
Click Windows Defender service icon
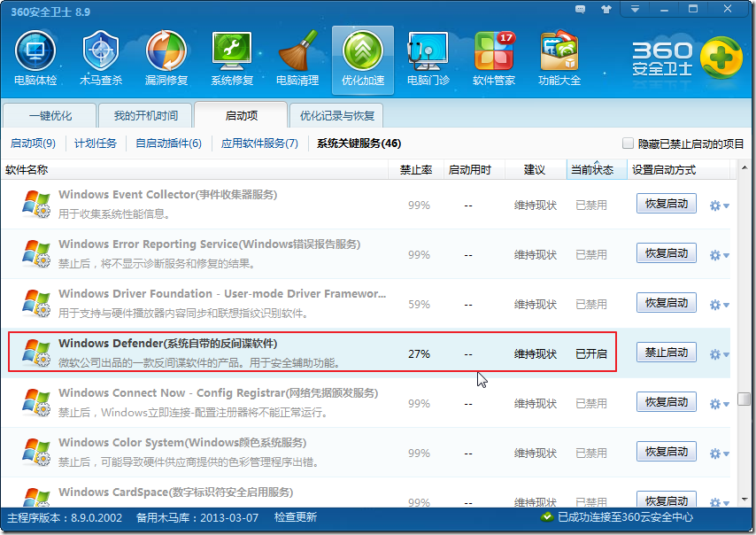pyautogui.click(x=36, y=353)
